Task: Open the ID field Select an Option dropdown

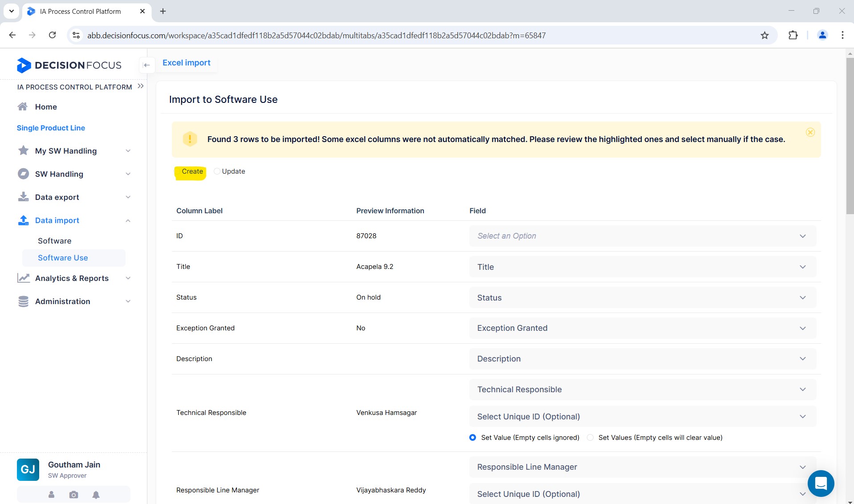Action: pos(643,236)
